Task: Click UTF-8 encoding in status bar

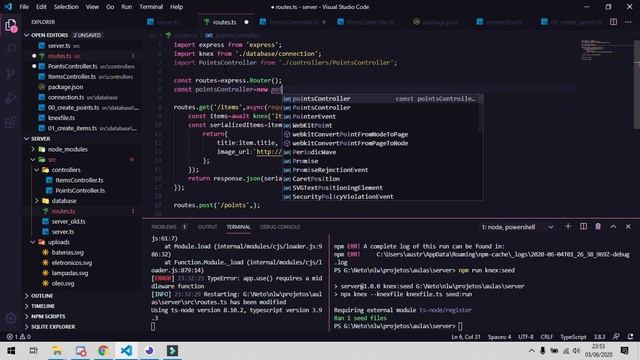Action: [525, 337]
